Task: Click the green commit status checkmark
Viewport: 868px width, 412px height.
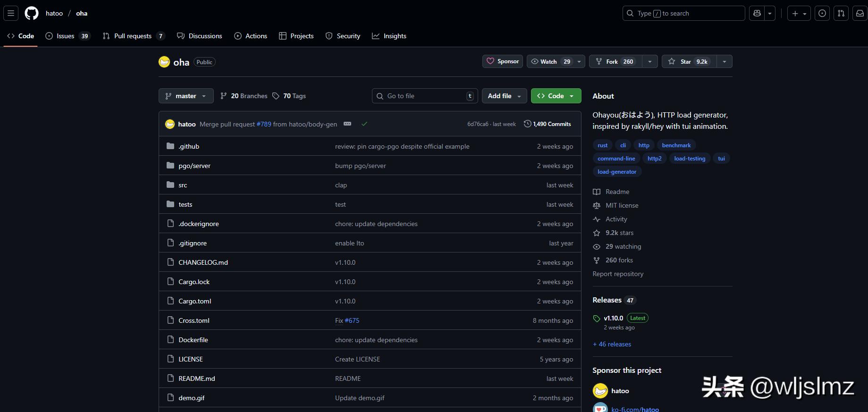Action: coord(364,124)
